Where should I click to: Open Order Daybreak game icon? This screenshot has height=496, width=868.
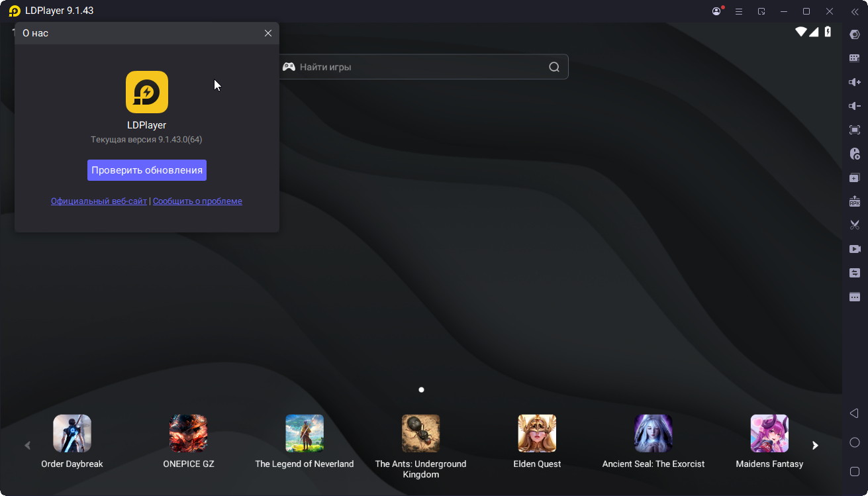click(x=72, y=434)
